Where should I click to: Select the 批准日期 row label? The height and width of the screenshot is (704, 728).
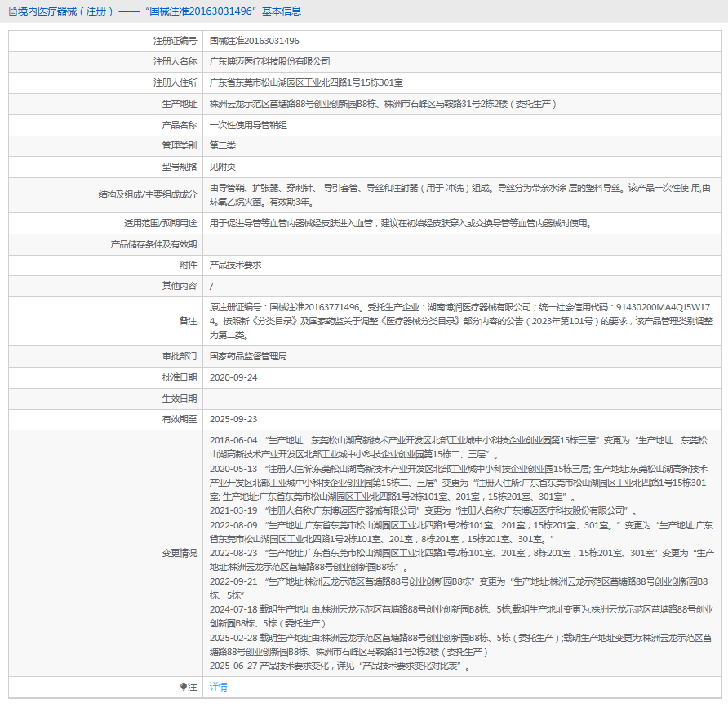pyautogui.click(x=180, y=377)
